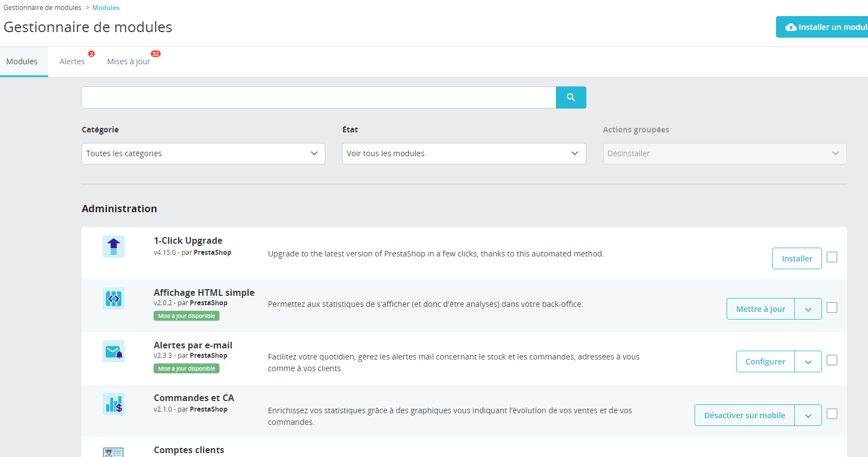868x457 pixels.
Task: Install the 1-Click Upgrade module
Action: (x=796, y=258)
